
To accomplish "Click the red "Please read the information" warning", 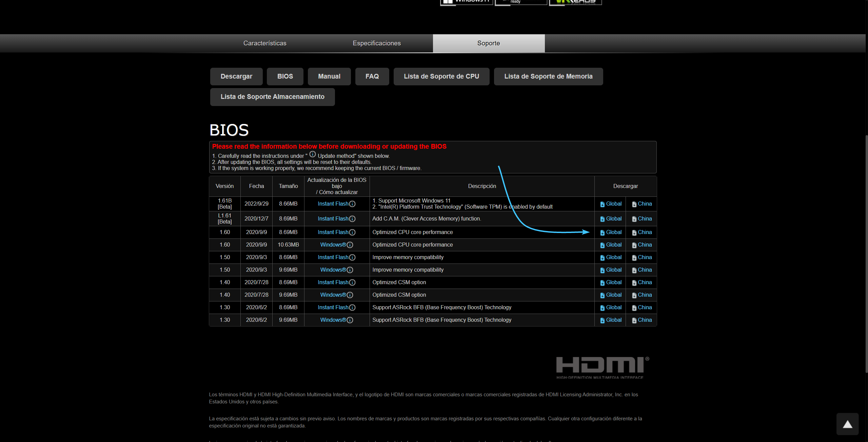I will pos(329,147).
